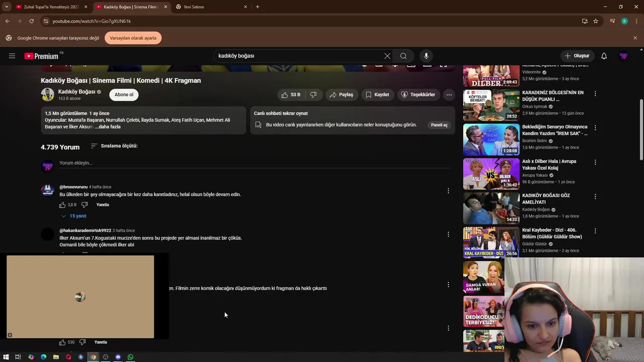This screenshot has height=362, width=644.
Task: Reload the page in Chrome
Action: pos(31,21)
